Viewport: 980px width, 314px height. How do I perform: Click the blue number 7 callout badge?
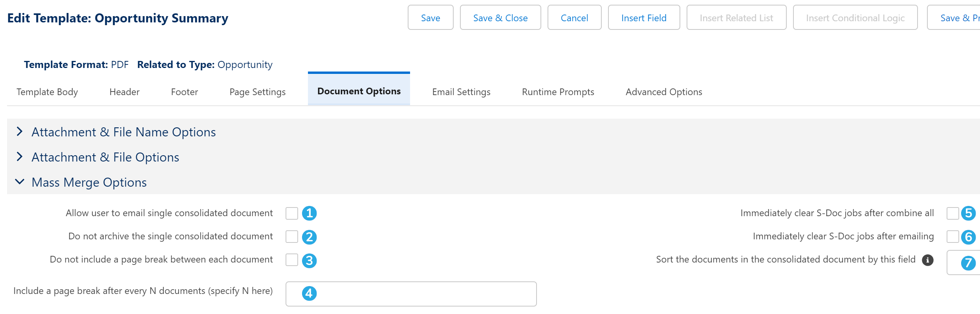tap(969, 263)
